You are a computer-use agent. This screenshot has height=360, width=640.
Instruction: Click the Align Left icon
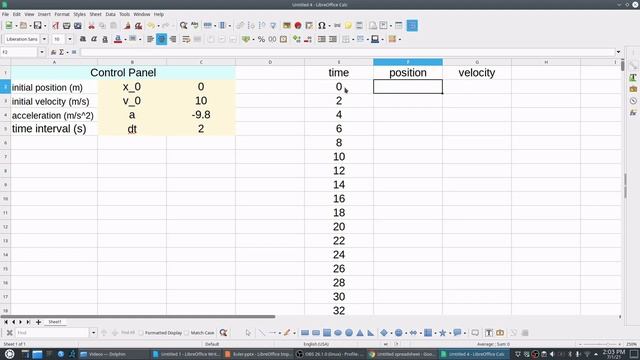tap(150, 39)
